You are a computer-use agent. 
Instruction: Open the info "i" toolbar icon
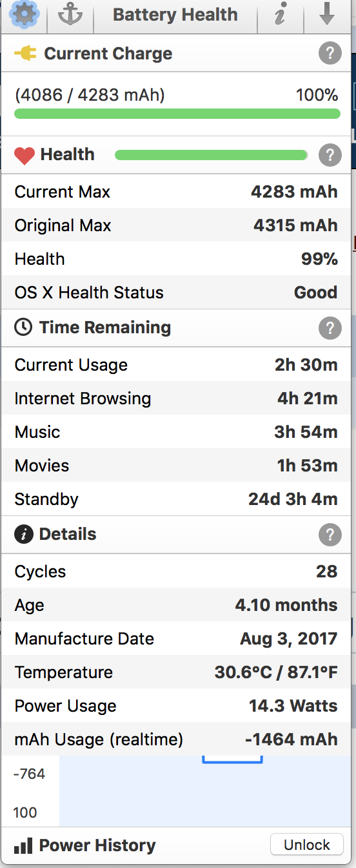[x=280, y=15]
